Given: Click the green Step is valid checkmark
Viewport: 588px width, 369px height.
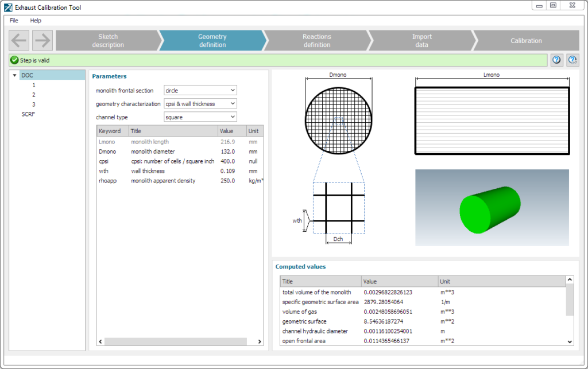Looking at the screenshot, I should 14,60.
